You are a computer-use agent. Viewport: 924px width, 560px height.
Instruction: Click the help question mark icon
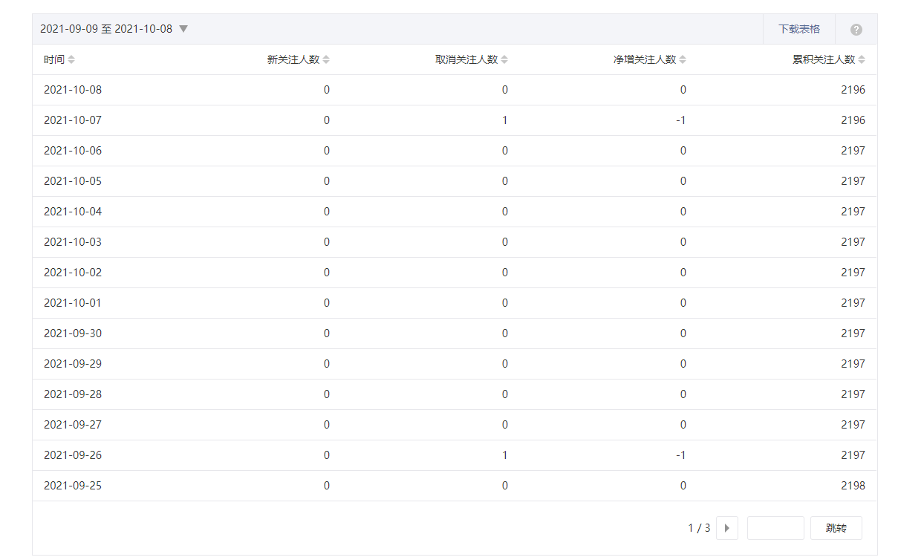[856, 30]
